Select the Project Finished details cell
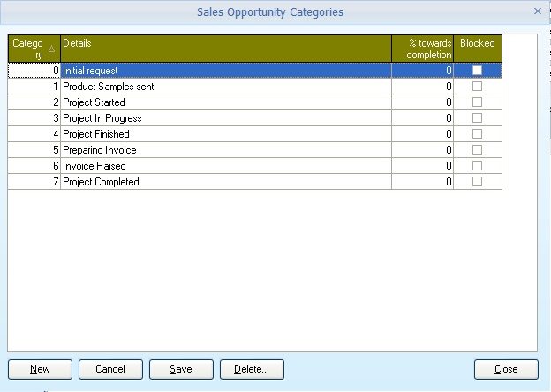 pyautogui.click(x=225, y=134)
